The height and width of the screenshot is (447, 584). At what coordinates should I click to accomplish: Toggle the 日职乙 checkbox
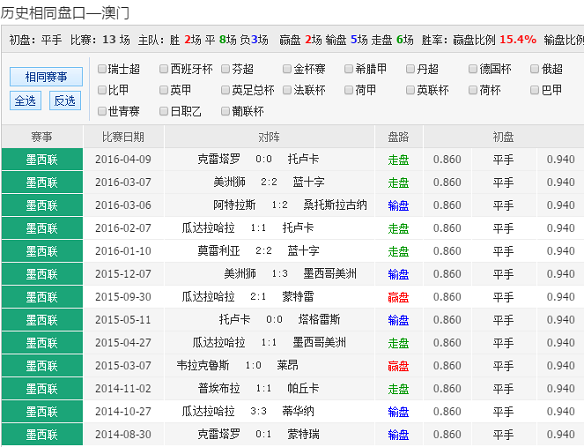[164, 111]
